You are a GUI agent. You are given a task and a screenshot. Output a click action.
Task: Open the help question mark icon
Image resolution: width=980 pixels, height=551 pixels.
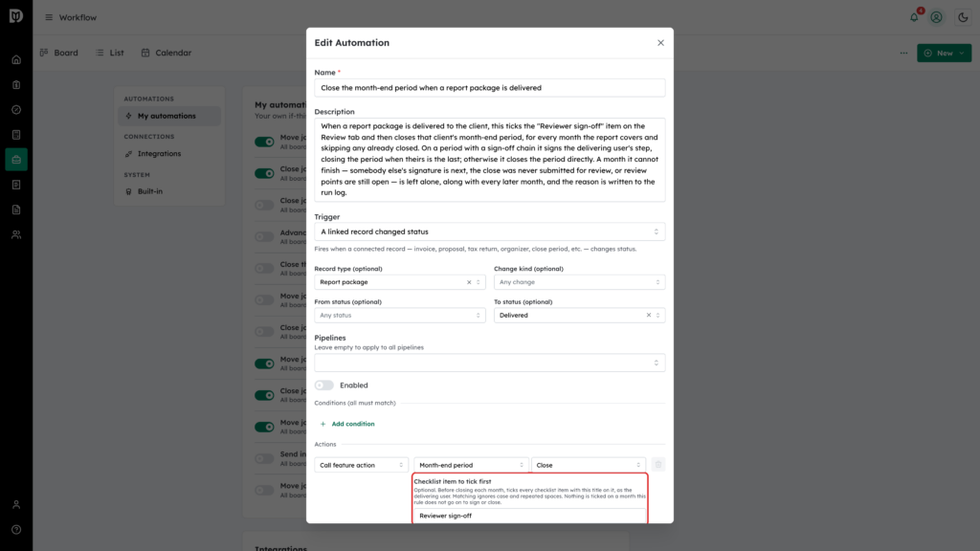click(16, 530)
